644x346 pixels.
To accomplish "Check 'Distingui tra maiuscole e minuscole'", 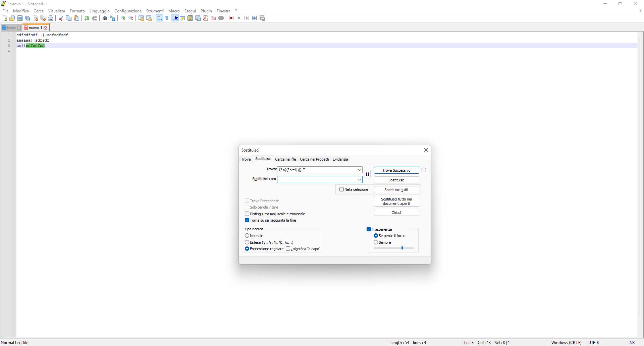I will point(247,214).
